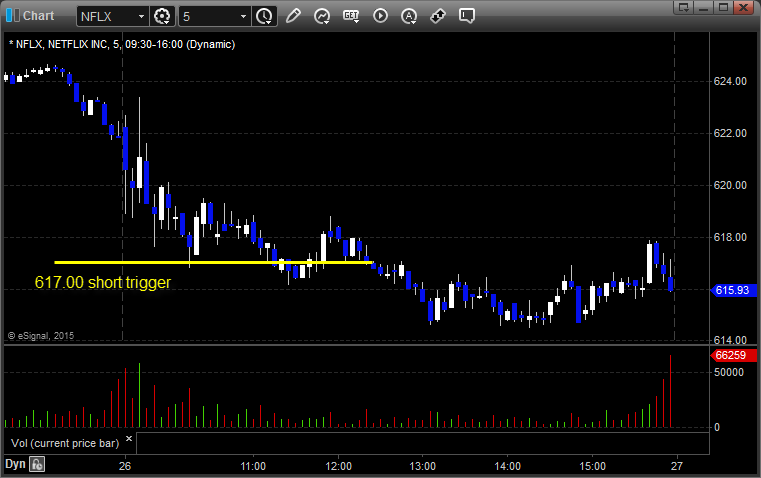This screenshot has height=478, width=761.
Task: Select the 617.00 short trigger text
Action: (103, 282)
